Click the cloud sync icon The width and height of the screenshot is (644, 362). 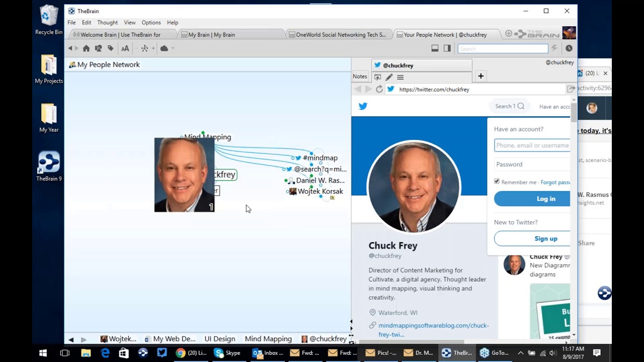click(164, 48)
